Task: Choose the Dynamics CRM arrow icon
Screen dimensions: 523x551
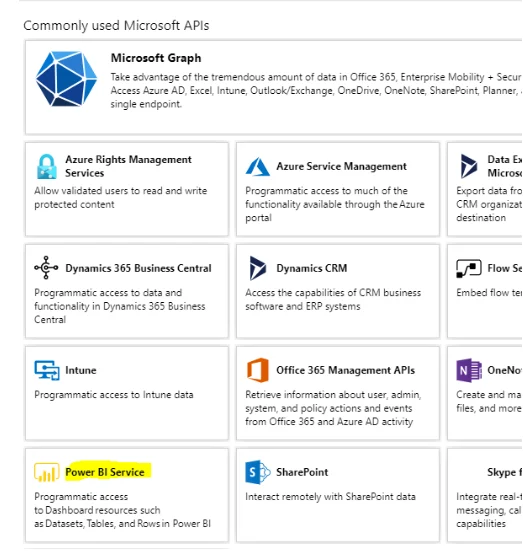Action: pos(258,268)
